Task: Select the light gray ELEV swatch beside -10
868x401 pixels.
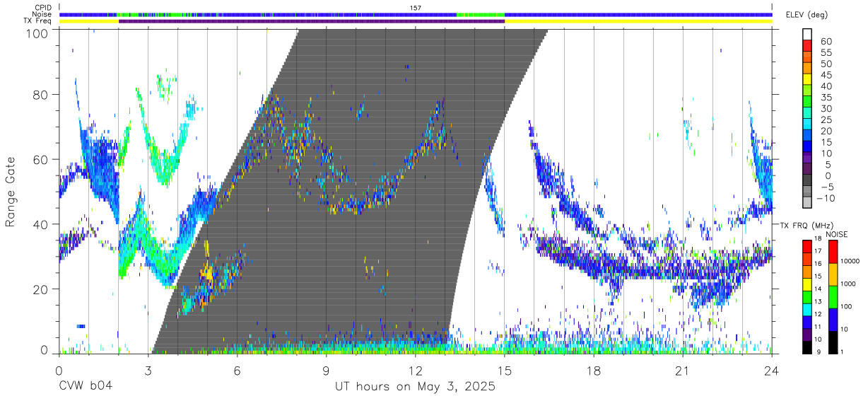Action: pyautogui.click(x=807, y=203)
